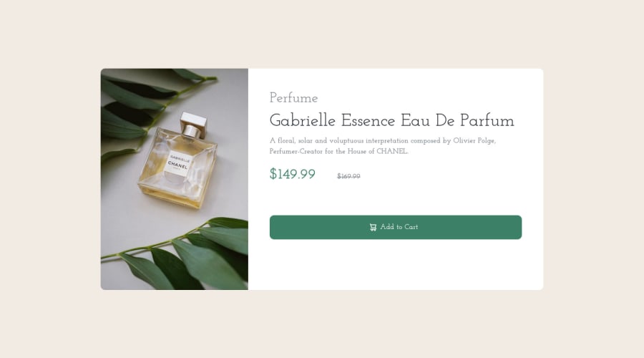Click the word CHANEL in the description

coord(392,151)
